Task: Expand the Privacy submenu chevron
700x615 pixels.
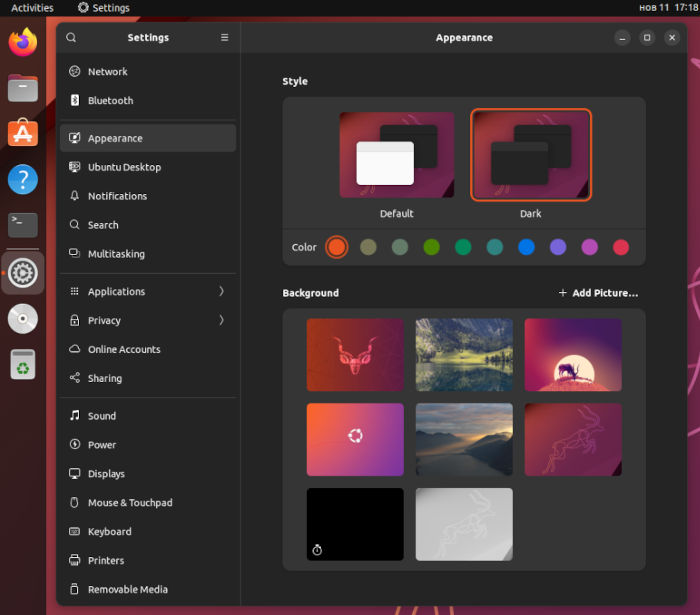Action: [x=221, y=320]
